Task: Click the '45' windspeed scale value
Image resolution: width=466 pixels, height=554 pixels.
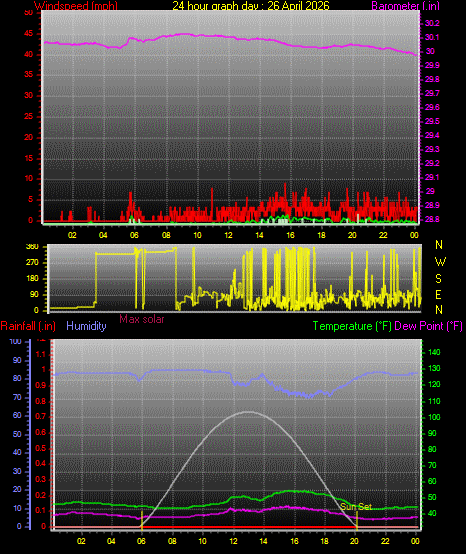Action: coord(28,34)
